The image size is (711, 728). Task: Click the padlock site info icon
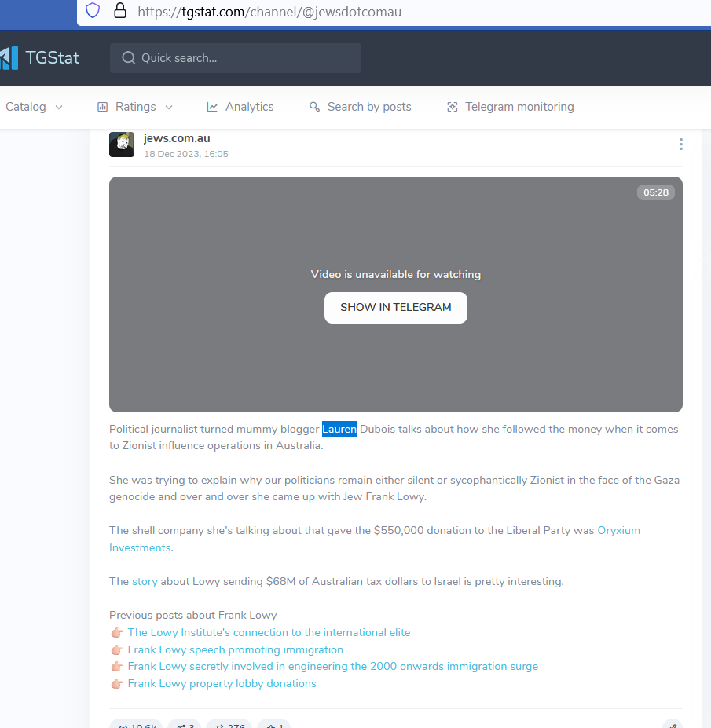pos(120,10)
